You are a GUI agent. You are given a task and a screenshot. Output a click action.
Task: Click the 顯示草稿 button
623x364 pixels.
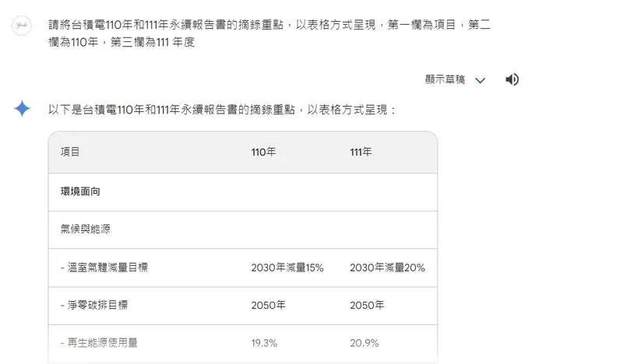445,79
